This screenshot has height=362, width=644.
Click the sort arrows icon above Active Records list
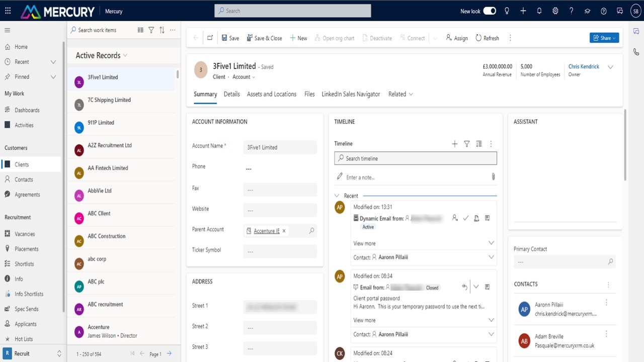coord(162,30)
